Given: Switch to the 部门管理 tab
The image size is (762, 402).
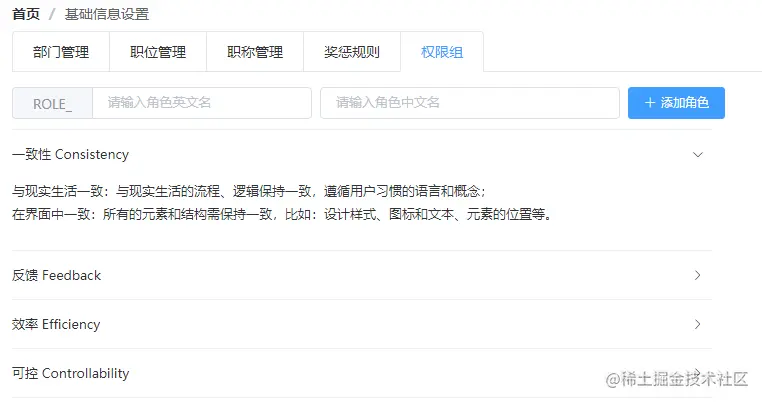Looking at the screenshot, I should [x=61, y=52].
